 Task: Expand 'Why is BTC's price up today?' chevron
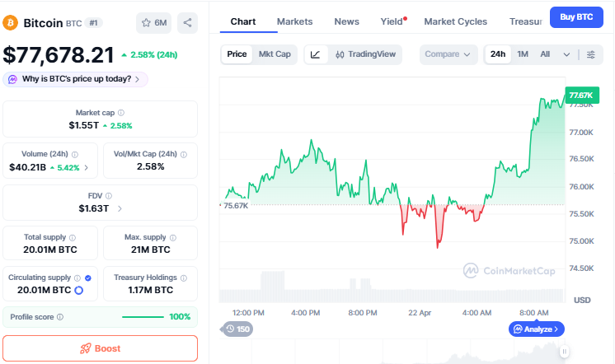click(137, 79)
